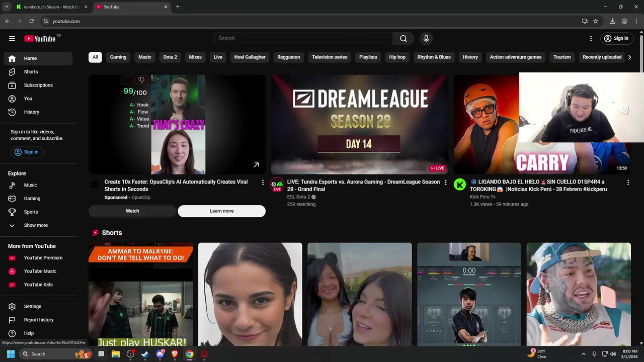This screenshot has height=362, width=644.
Task: Select the Hip hop category chip
Action: click(397, 57)
